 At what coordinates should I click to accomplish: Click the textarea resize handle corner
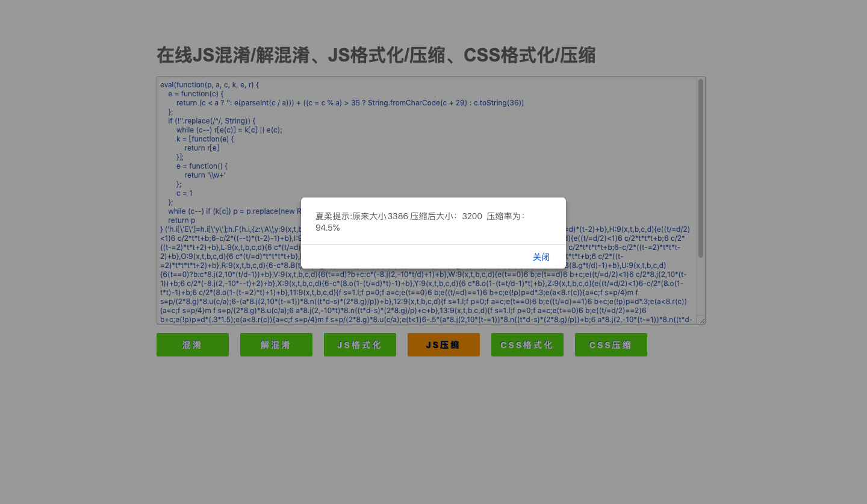701,321
